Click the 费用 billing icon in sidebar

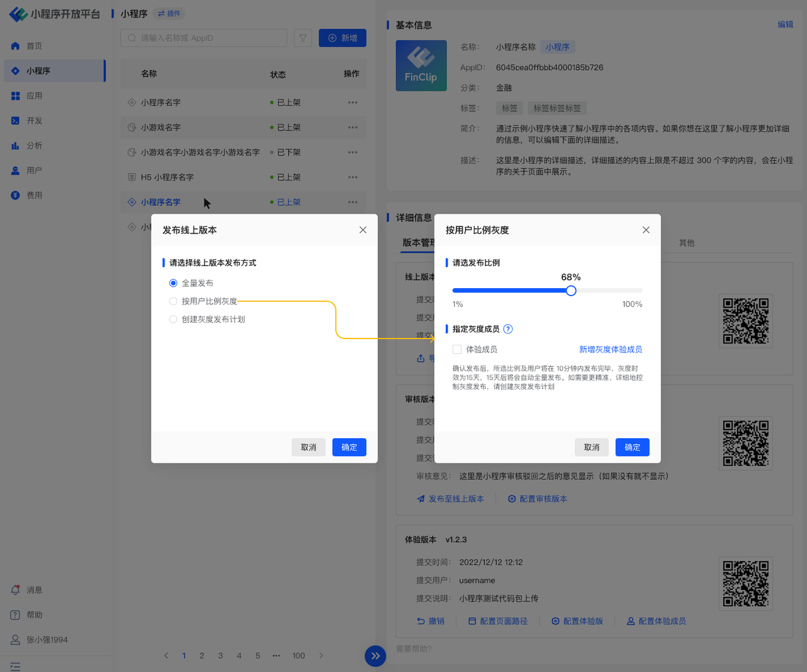point(16,195)
